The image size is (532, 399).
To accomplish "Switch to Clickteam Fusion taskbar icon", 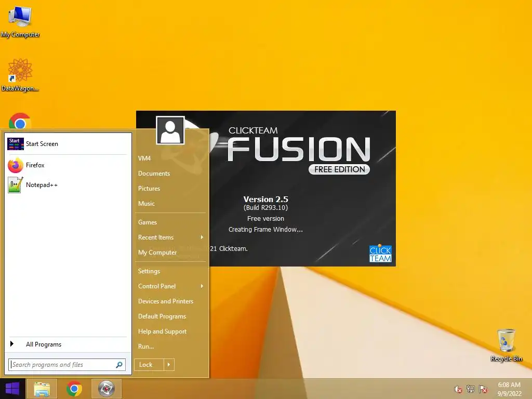I will tap(107, 389).
